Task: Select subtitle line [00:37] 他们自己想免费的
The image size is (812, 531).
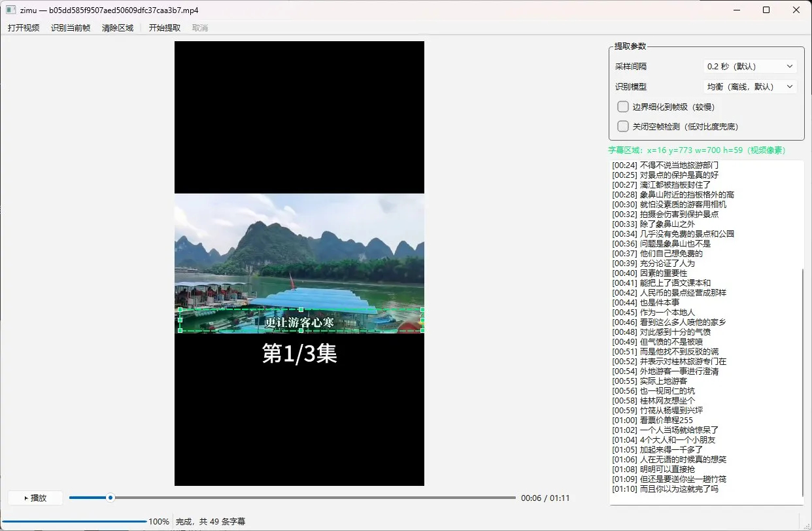Action: pyautogui.click(x=656, y=253)
